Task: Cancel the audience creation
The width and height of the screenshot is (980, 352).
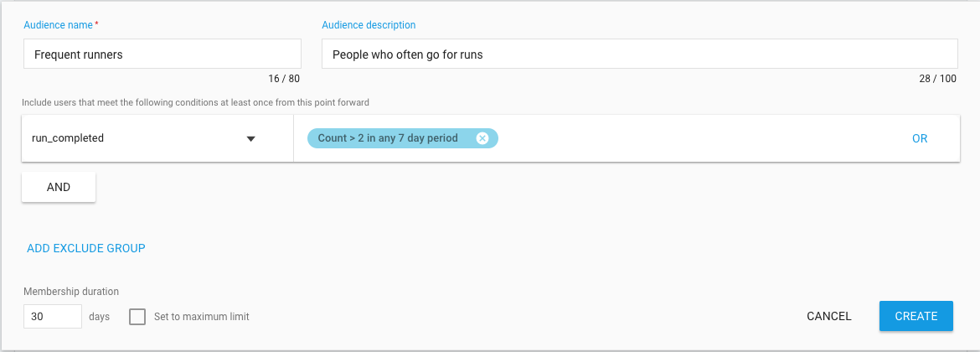Action: click(828, 316)
